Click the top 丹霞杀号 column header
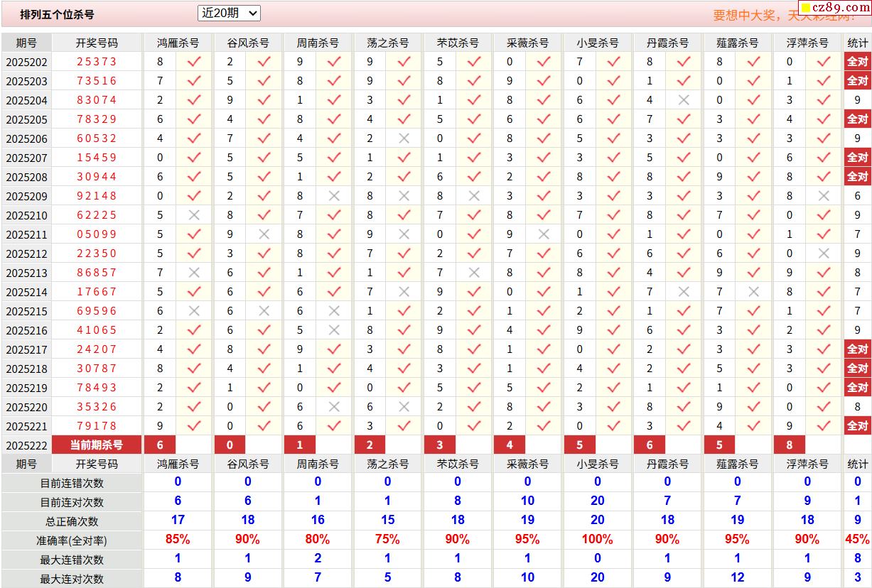 667,43
